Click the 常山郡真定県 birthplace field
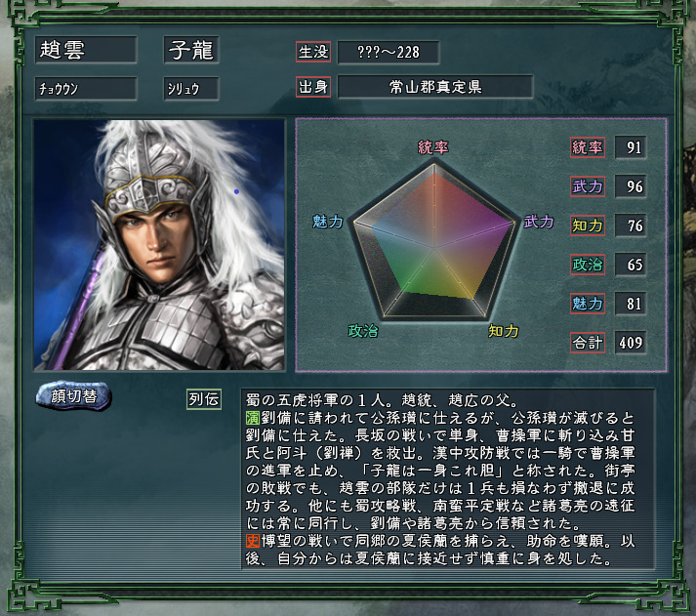 tap(435, 87)
